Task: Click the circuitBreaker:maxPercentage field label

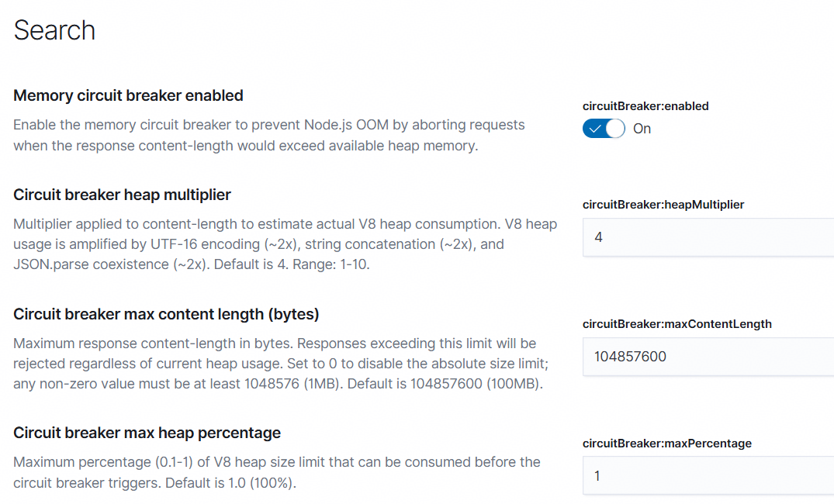Action: (x=667, y=444)
